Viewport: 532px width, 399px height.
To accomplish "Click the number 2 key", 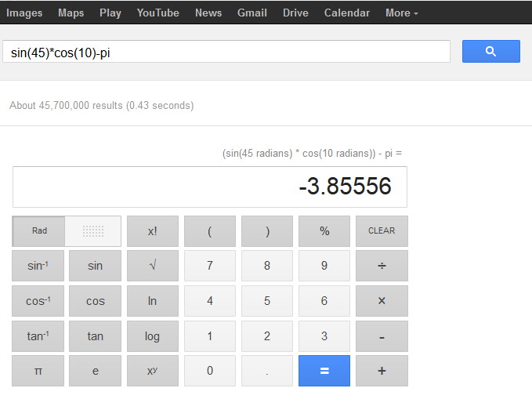I will [267, 336].
